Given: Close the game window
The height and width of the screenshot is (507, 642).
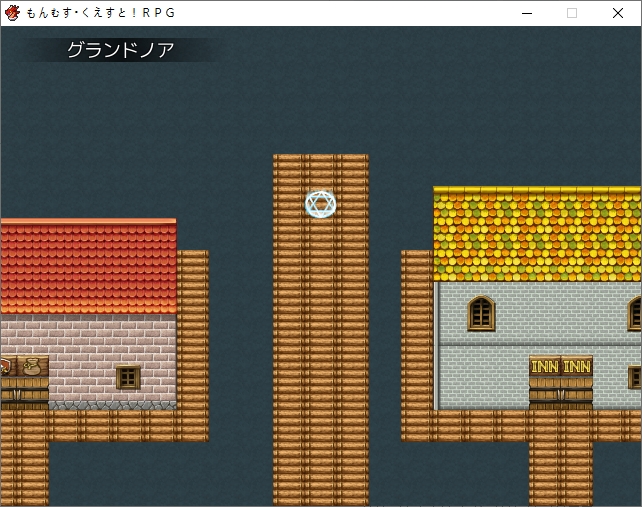Looking at the screenshot, I should coord(618,13).
